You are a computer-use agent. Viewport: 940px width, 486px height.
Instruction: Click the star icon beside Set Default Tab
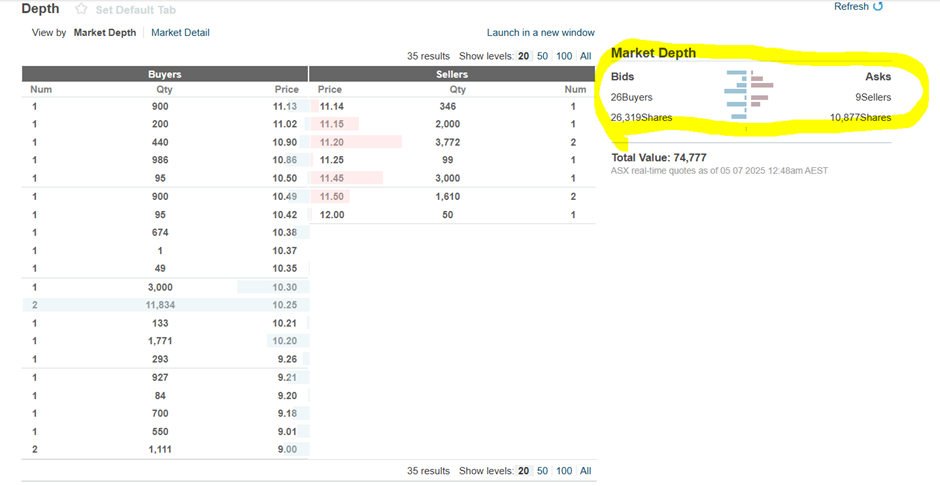[81, 9]
